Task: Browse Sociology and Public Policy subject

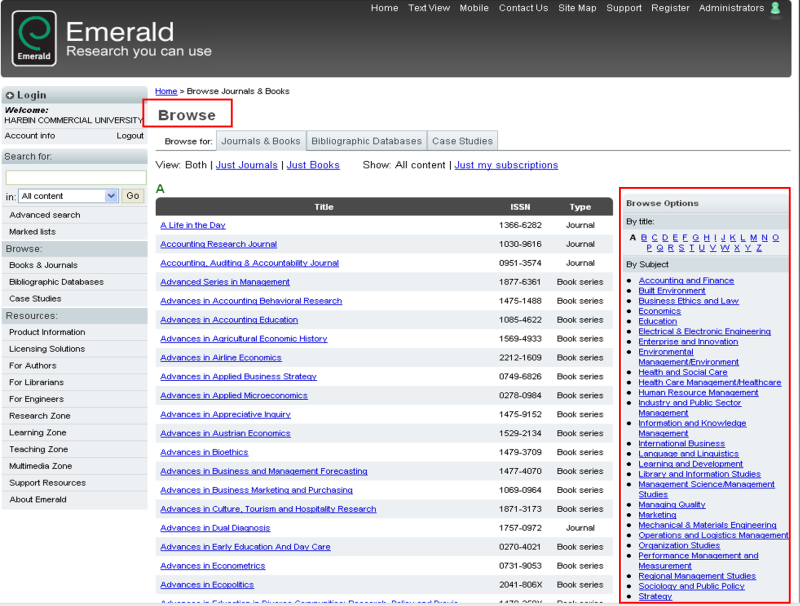Action: click(x=691, y=587)
